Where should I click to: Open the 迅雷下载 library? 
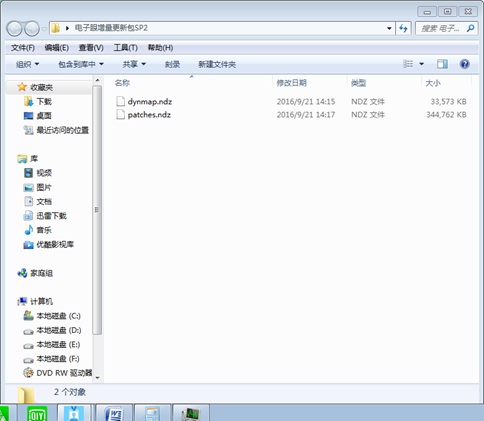[52, 216]
